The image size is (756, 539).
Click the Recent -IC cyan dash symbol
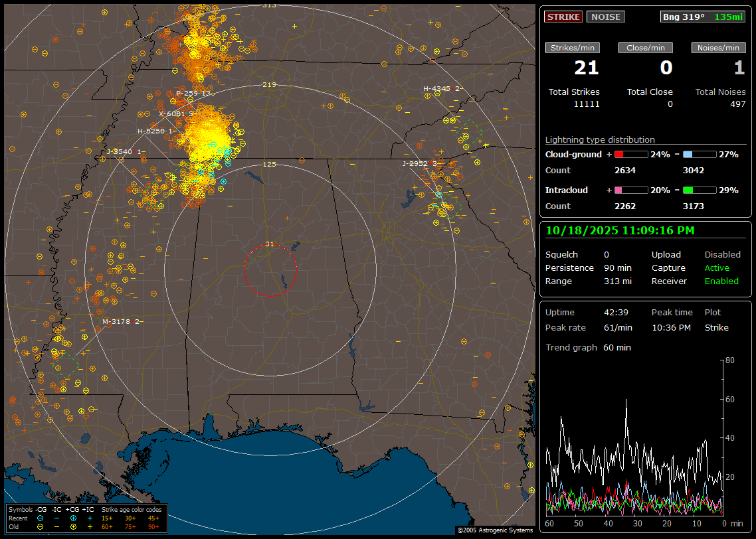(x=57, y=518)
